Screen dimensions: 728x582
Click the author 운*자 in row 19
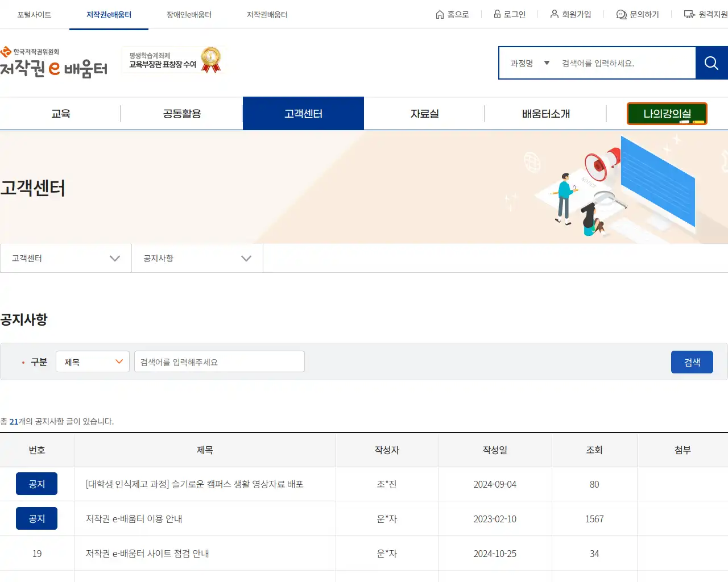click(x=387, y=554)
